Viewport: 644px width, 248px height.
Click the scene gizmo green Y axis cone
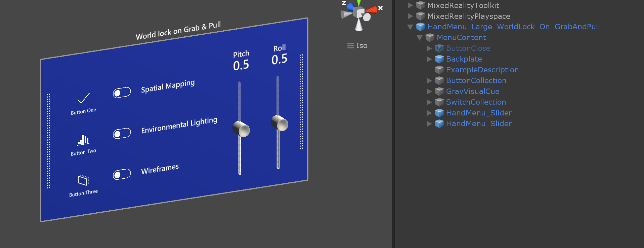(x=359, y=3)
